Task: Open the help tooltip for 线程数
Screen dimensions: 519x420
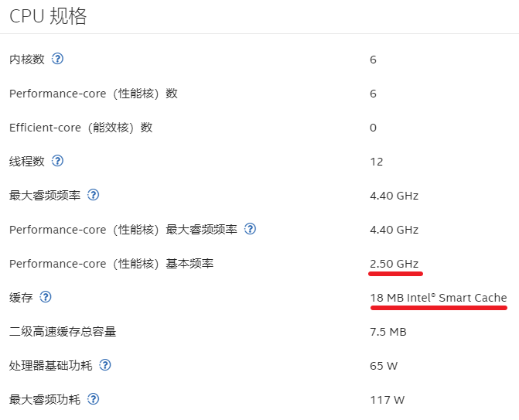Action: pyautogui.click(x=57, y=161)
